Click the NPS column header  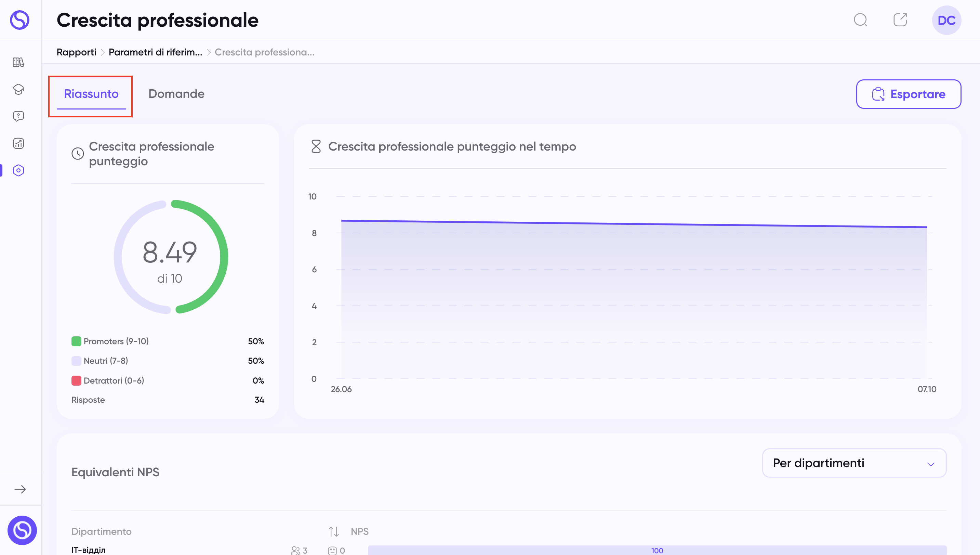click(359, 531)
